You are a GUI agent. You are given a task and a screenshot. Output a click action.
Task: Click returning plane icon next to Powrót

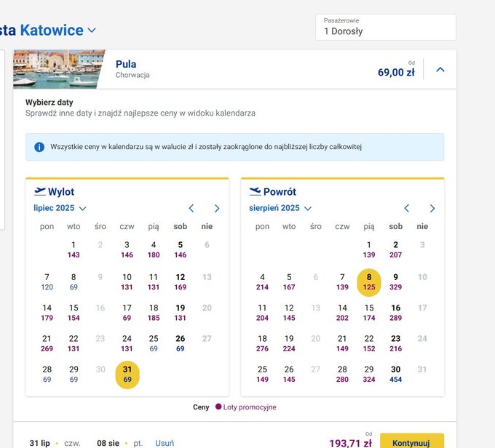256,192
